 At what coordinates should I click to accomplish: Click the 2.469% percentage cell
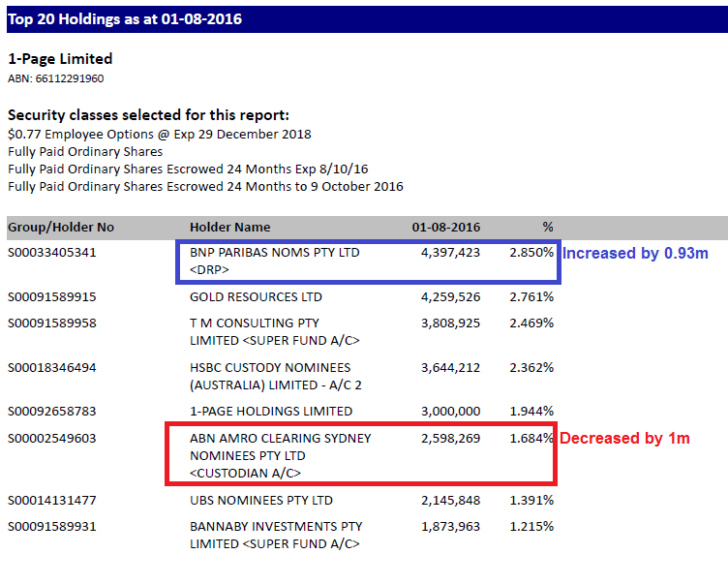pos(531,323)
